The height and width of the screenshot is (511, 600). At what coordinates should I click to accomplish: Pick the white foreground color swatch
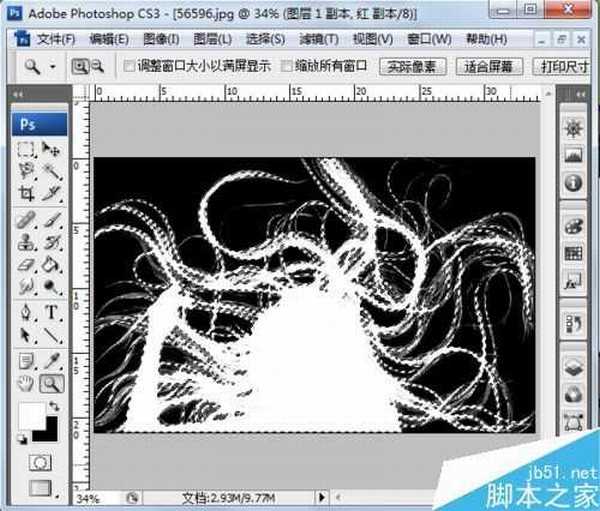[31, 414]
